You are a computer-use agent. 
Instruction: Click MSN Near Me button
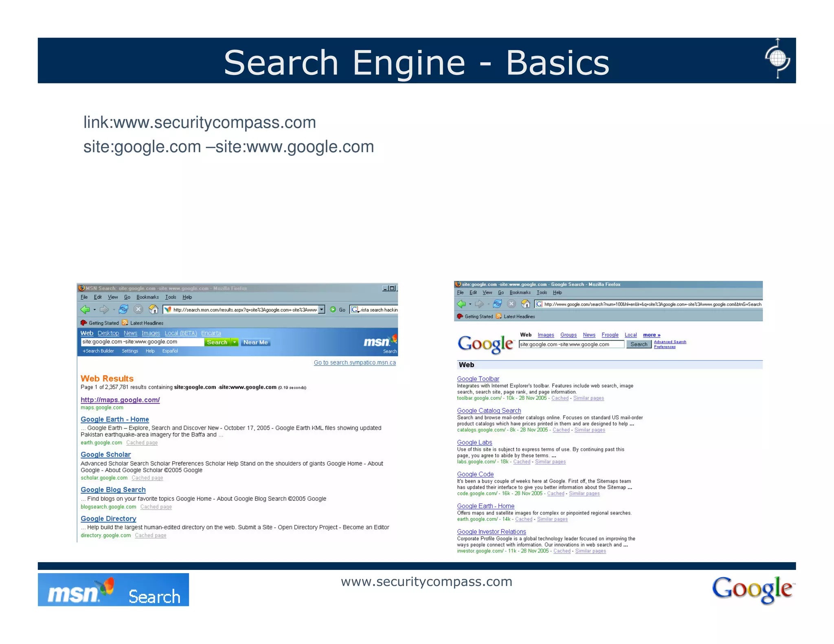point(256,342)
